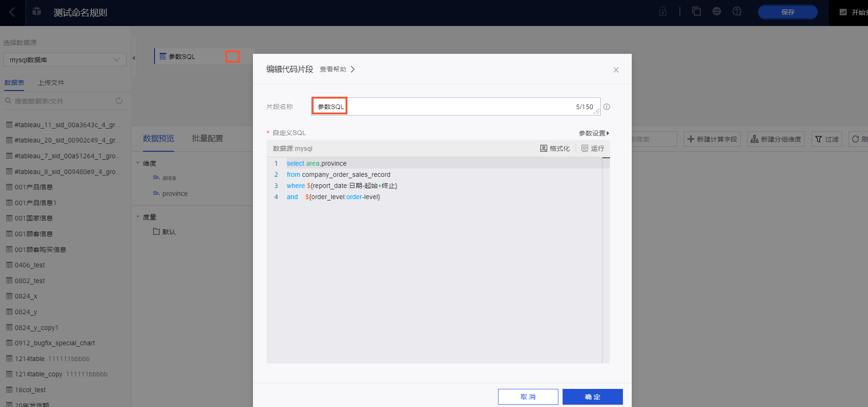868x407 pixels.
Task: Click the 取消 cancel button
Action: pos(528,397)
